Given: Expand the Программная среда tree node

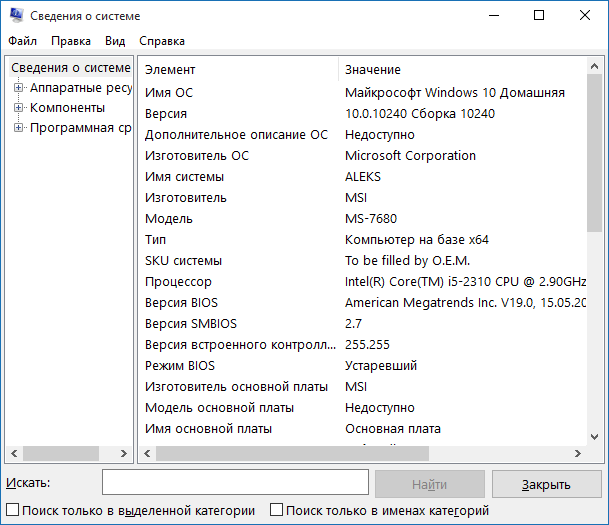Looking at the screenshot, I should click(18, 128).
